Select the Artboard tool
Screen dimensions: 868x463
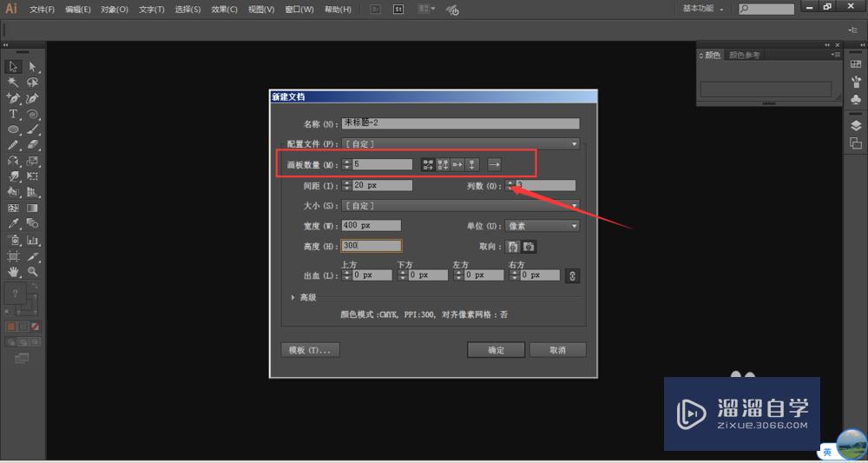(x=13, y=256)
